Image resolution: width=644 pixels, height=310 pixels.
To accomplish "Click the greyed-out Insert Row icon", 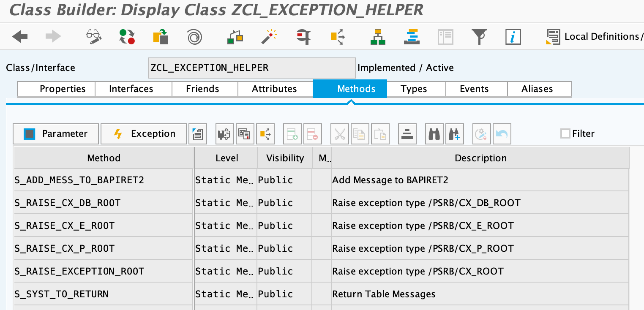I will coord(292,134).
